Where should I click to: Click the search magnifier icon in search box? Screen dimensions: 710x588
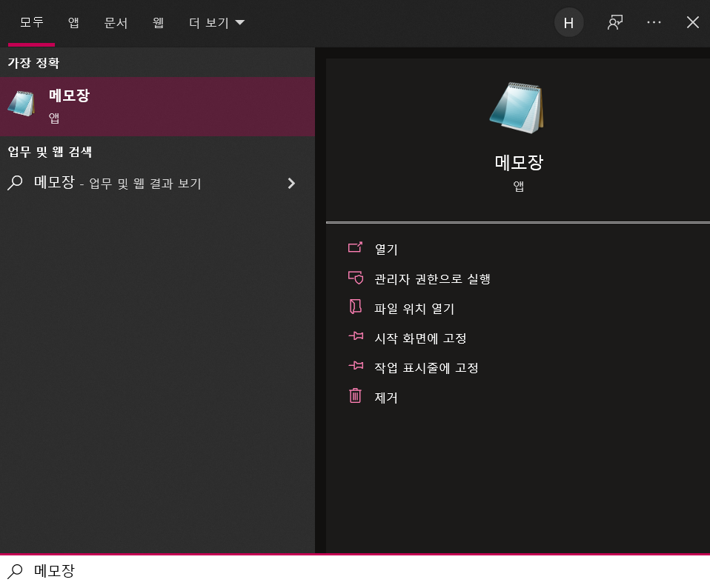[x=15, y=571]
